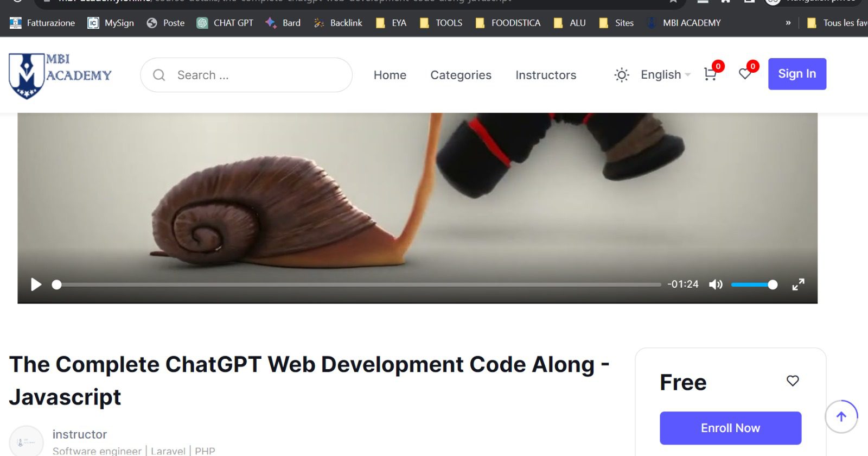Click 'Software engineer | Laravel | PHP' text
The width and height of the screenshot is (868, 456).
(x=133, y=451)
